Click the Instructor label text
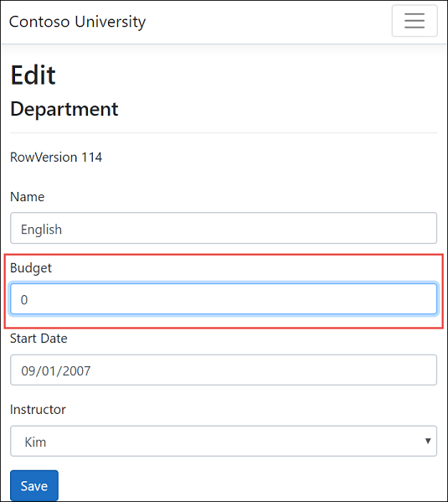448x502 pixels. click(x=38, y=410)
